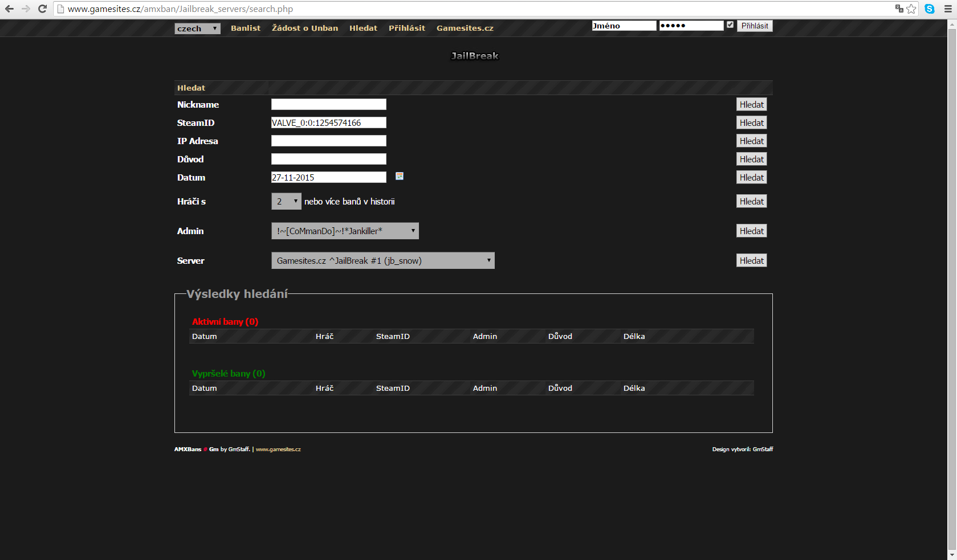The height and width of the screenshot is (560, 957).
Task: Open the www.gamesites.cz footer link
Action: coord(278,449)
